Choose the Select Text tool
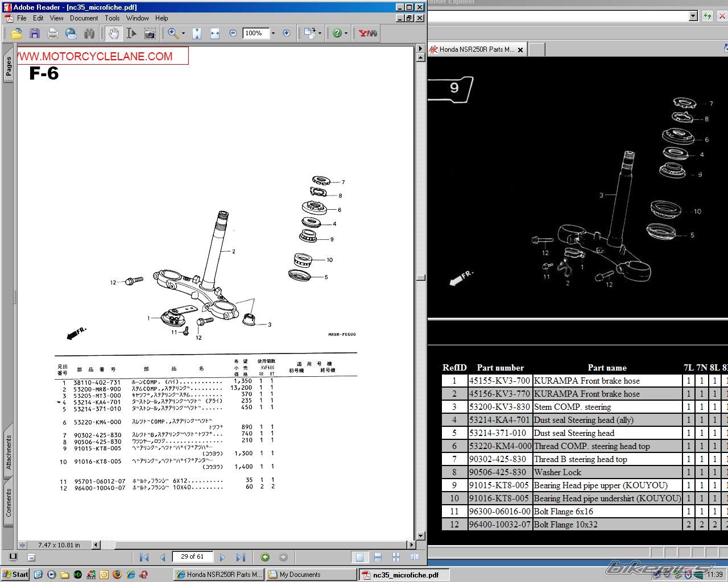728x582 pixels. tap(131, 34)
